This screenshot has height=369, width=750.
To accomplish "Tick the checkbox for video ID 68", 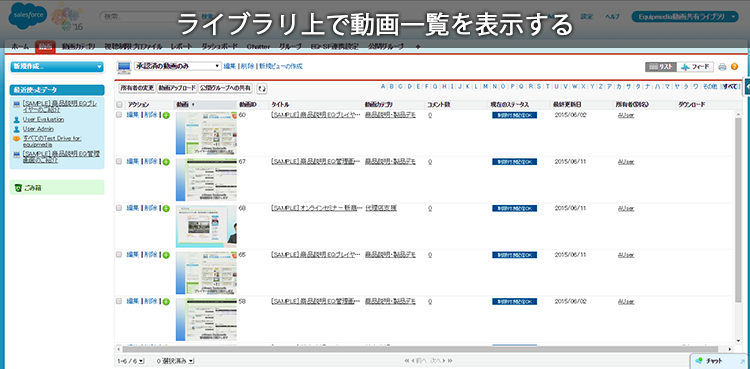I will click(119, 208).
